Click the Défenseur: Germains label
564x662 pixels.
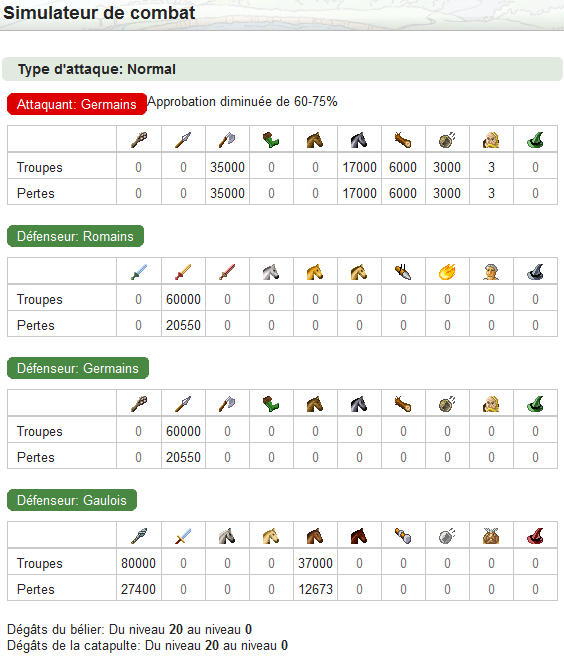pyautogui.click(x=78, y=368)
